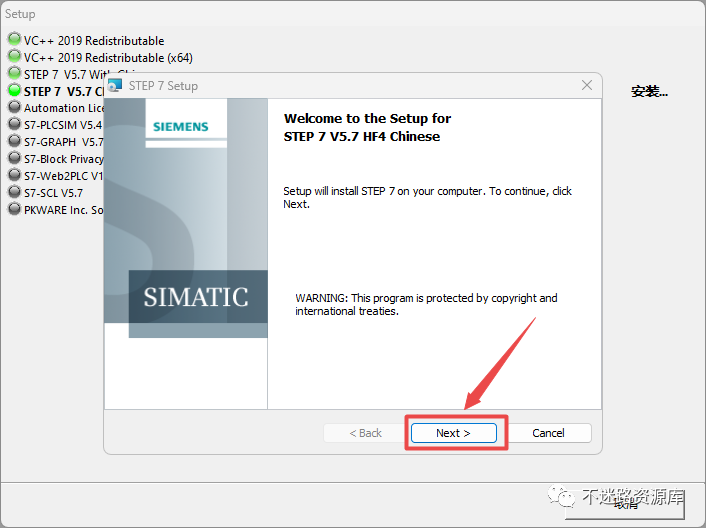The width and height of the screenshot is (706, 528).
Task: Click the SIEMENS logo in the dialog
Action: coord(181,127)
